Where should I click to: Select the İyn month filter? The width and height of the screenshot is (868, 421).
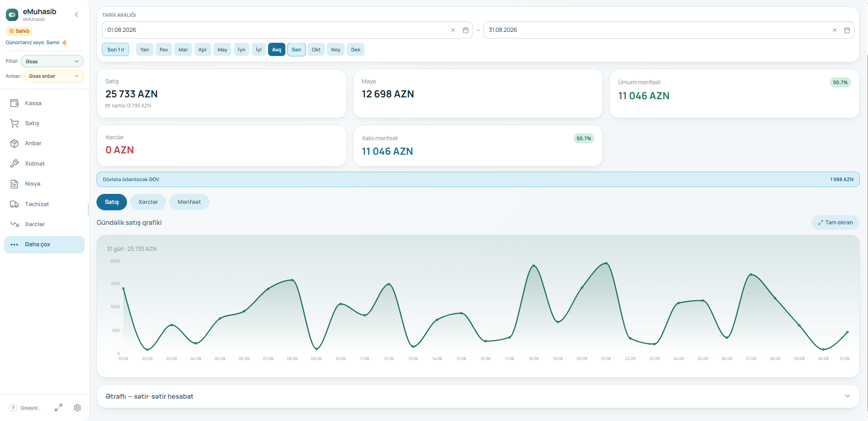pyautogui.click(x=242, y=50)
